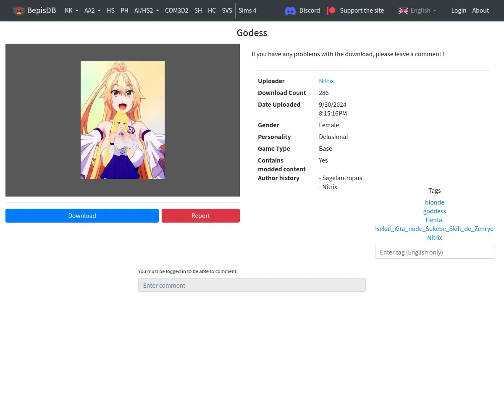
Task: Click the character card preview image
Action: (x=123, y=120)
